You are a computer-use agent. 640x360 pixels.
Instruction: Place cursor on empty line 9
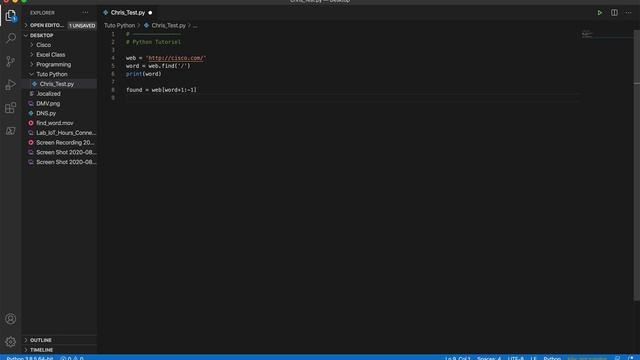351,98
